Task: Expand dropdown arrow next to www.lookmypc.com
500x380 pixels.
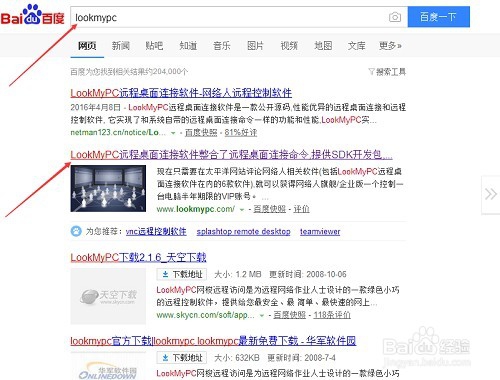Action: [x=242, y=210]
